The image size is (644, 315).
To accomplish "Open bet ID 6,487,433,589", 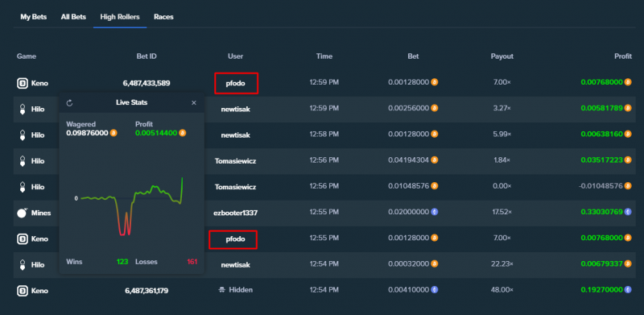I will tap(147, 83).
